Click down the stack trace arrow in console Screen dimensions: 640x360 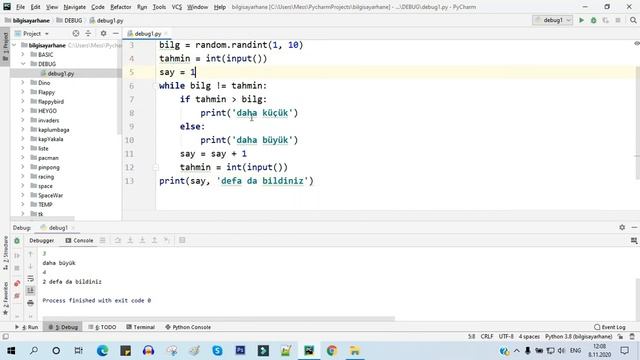click(x=30, y=266)
